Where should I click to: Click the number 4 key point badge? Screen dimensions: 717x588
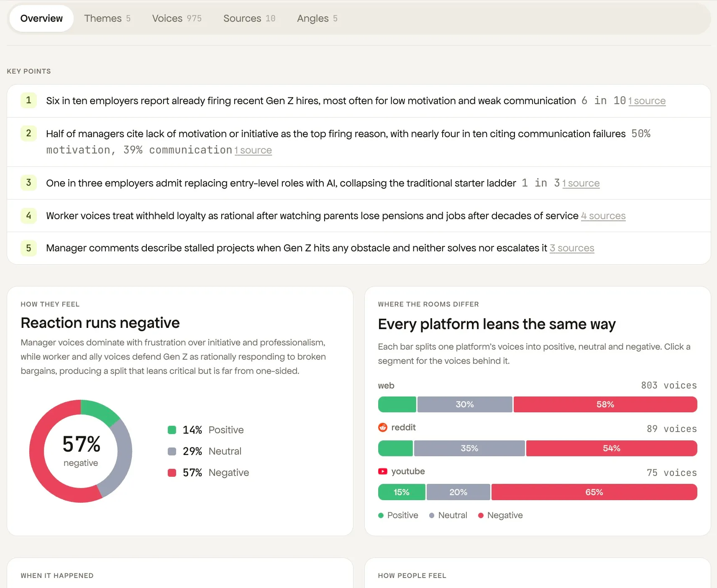28,215
